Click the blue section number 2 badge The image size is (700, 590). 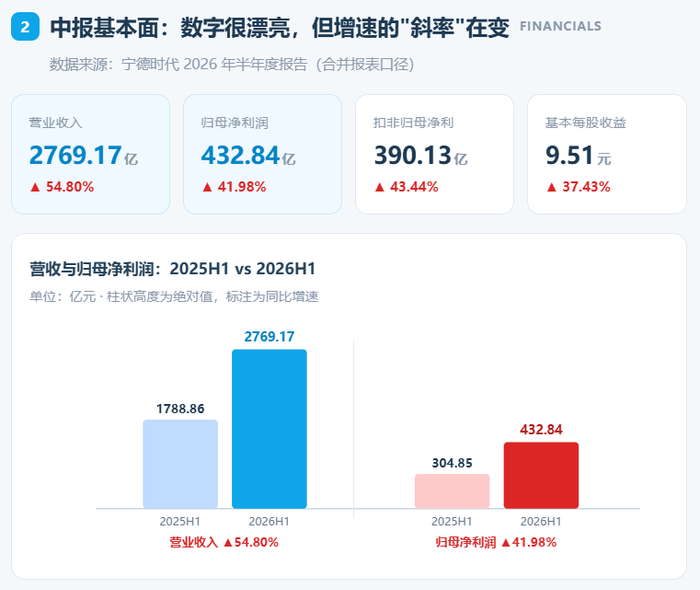pos(25,27)
